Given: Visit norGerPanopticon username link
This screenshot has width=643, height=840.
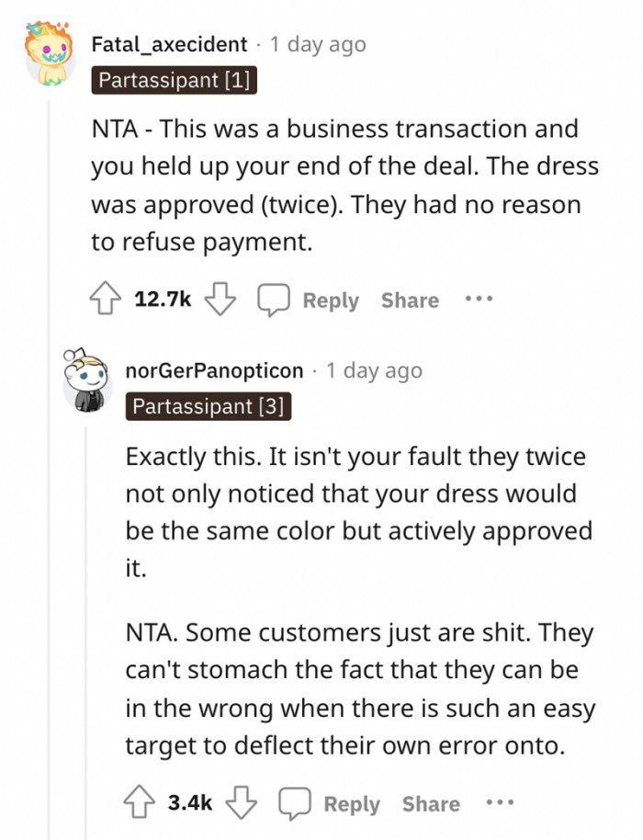Looking at the screenshot, I should (x=214, y=370).
